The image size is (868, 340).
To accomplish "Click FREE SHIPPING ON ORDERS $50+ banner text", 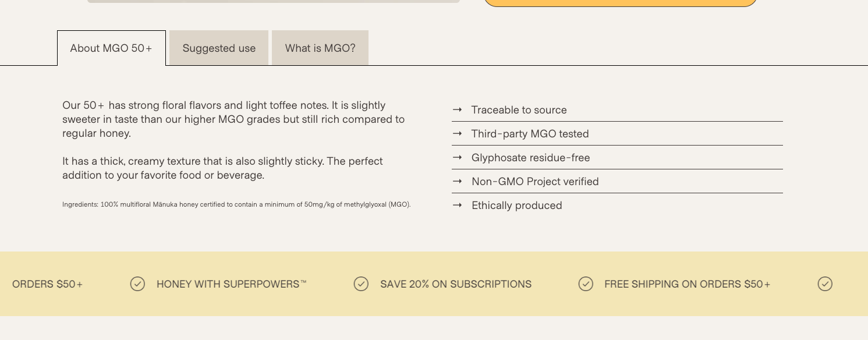I will point(687,284).
